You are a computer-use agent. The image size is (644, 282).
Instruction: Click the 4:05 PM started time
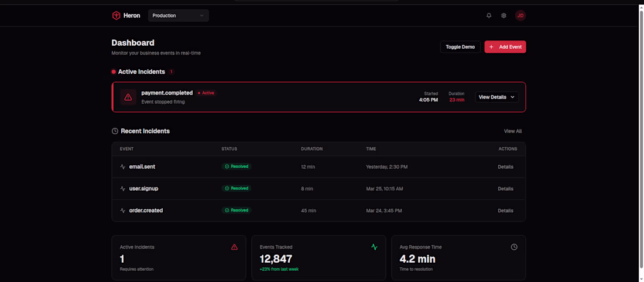click(429, 100)
